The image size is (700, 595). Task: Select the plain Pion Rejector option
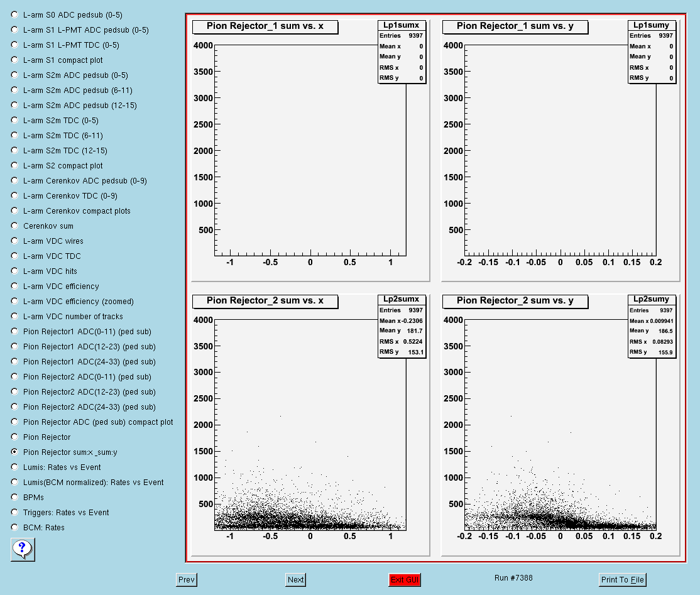(14, 437)
